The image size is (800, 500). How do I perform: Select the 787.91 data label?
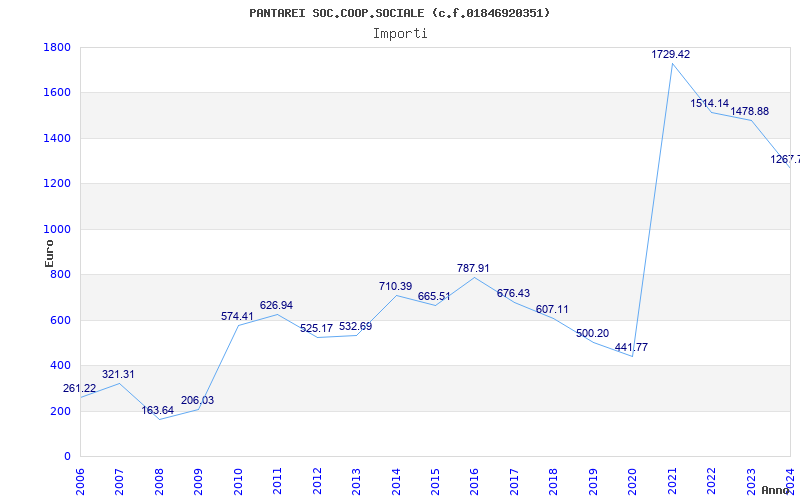[x=473, y=268]
